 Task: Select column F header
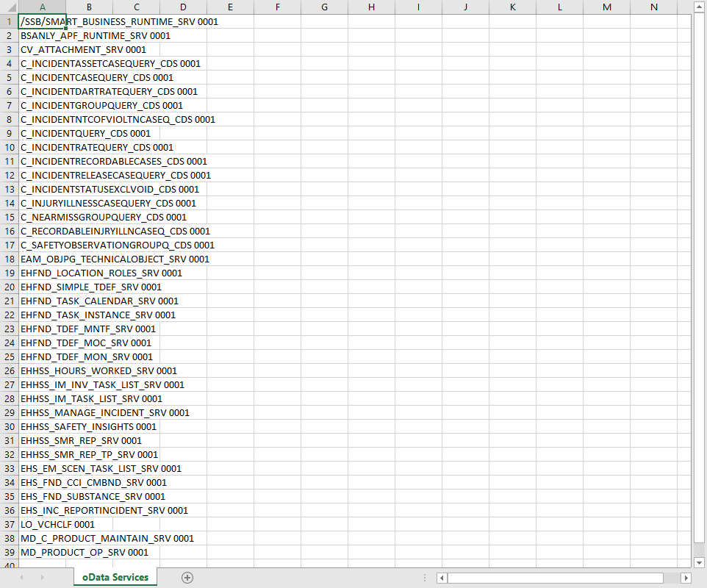coord(277,7)
